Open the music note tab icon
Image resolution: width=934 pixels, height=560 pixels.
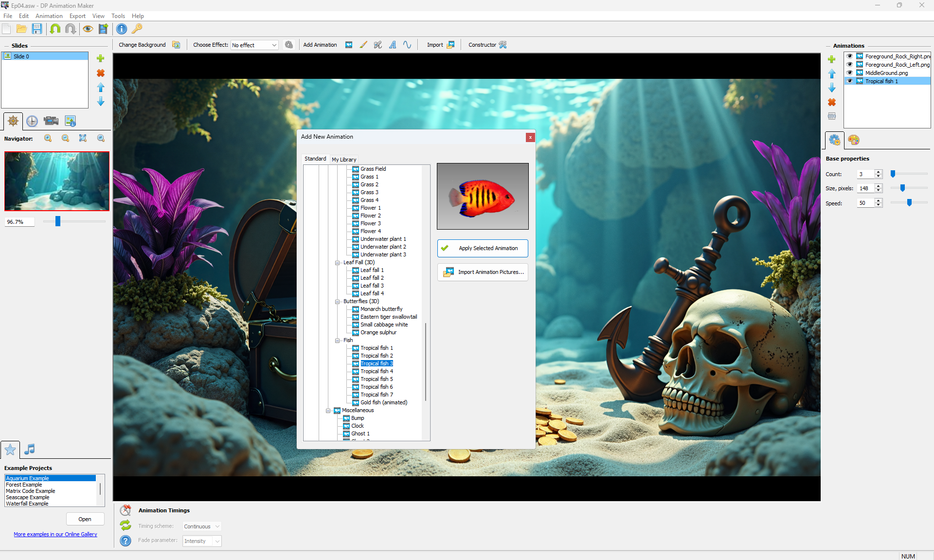(x=30, y=449)
